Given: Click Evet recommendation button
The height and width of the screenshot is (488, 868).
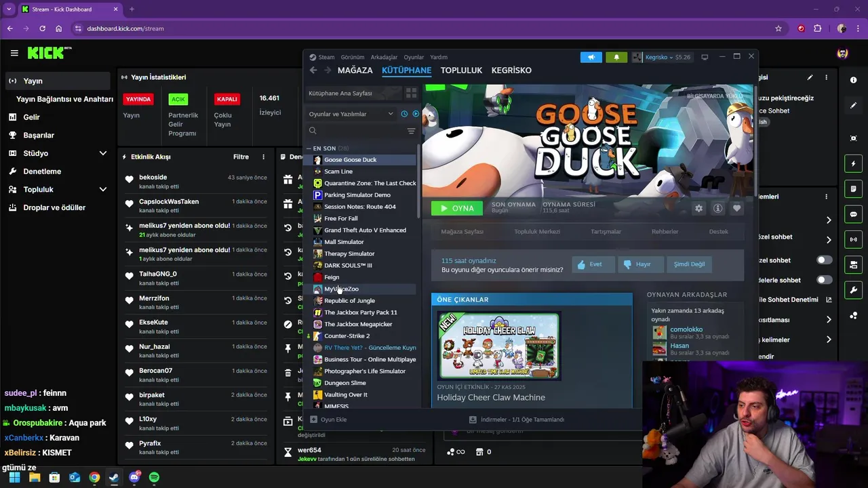Looking at the screenshot, I should [593, 264].
